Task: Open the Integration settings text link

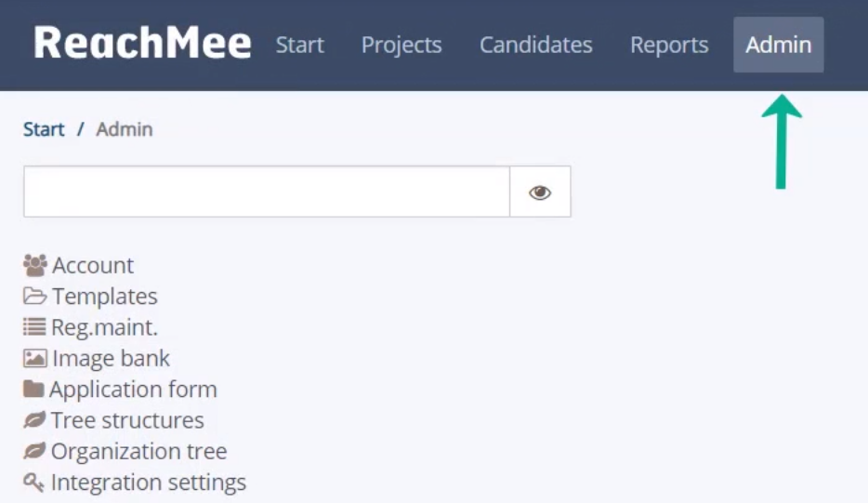Action: tap(149, 482)
